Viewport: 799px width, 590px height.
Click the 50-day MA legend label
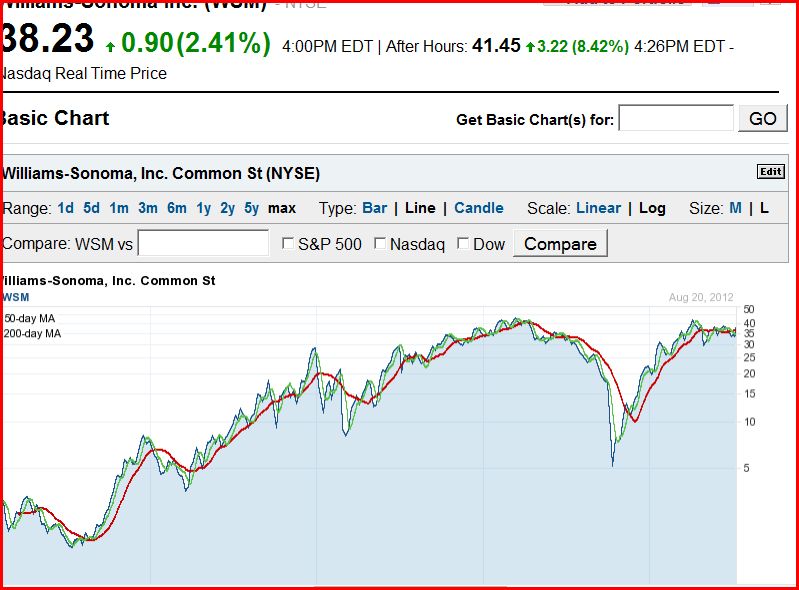[30, 318]
